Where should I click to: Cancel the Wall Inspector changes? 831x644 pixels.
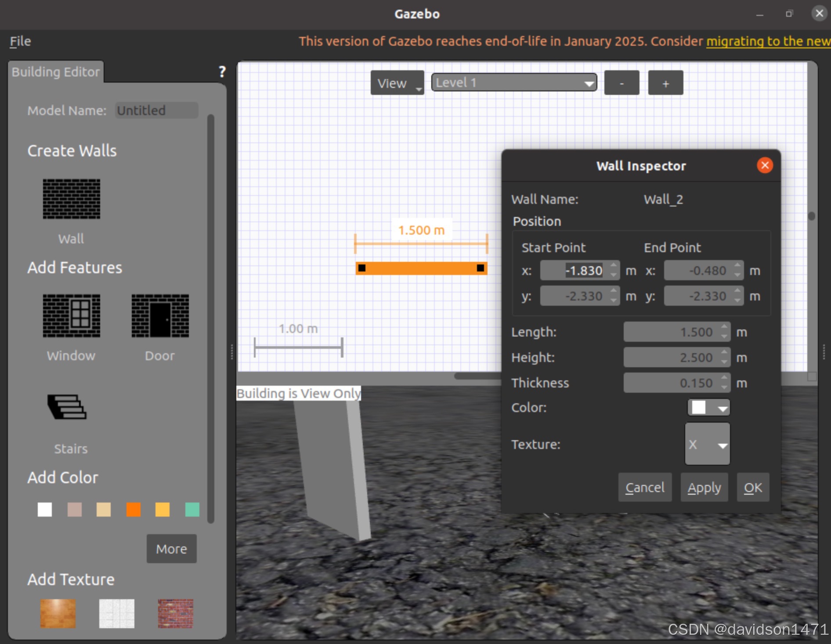click(x=645, y=487)
